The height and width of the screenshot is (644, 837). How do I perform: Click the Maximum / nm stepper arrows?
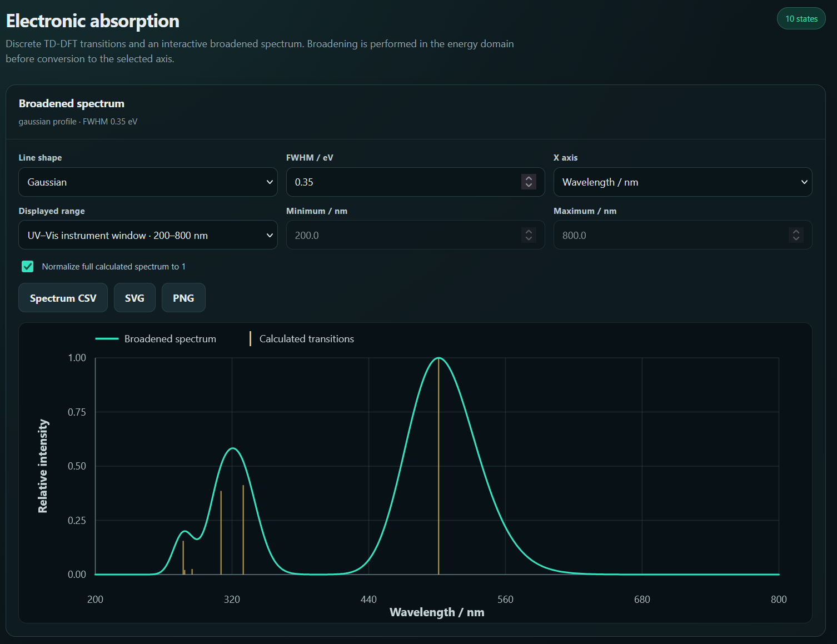(x=796, y=235)
